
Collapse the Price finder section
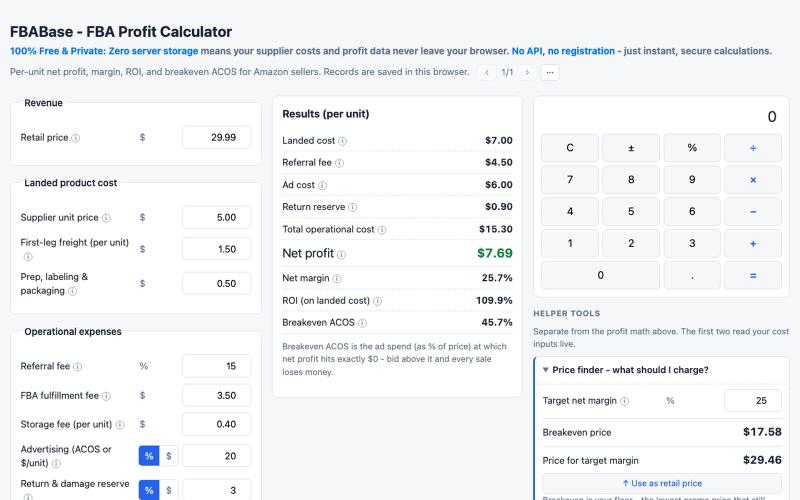[x=662, y=370]
